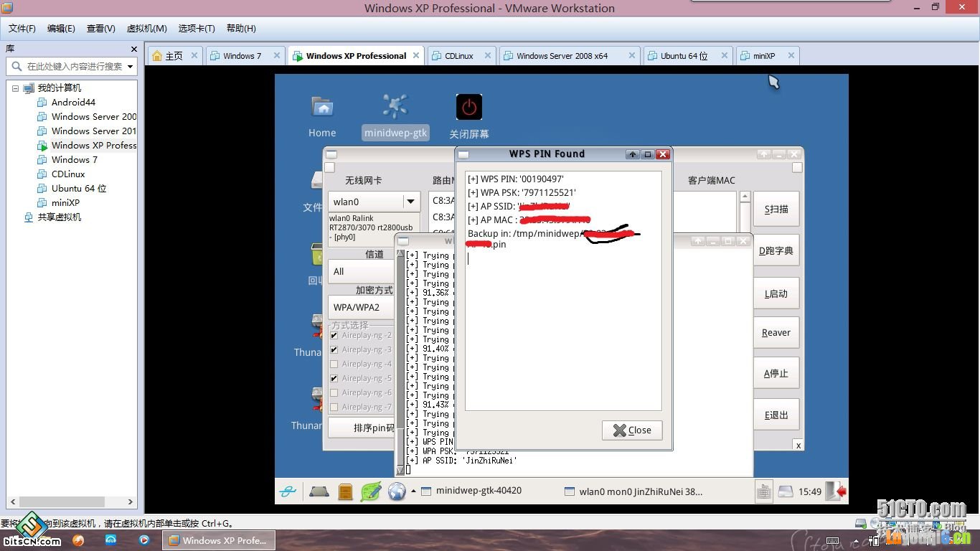Click the red play icon in the Windows taskbar
The image size is (980, 551).
point(143,540)
